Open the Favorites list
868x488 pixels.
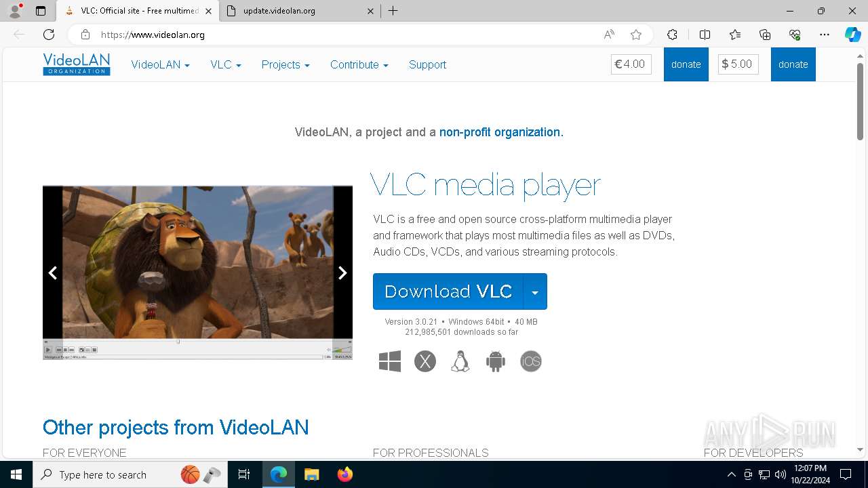735,35
